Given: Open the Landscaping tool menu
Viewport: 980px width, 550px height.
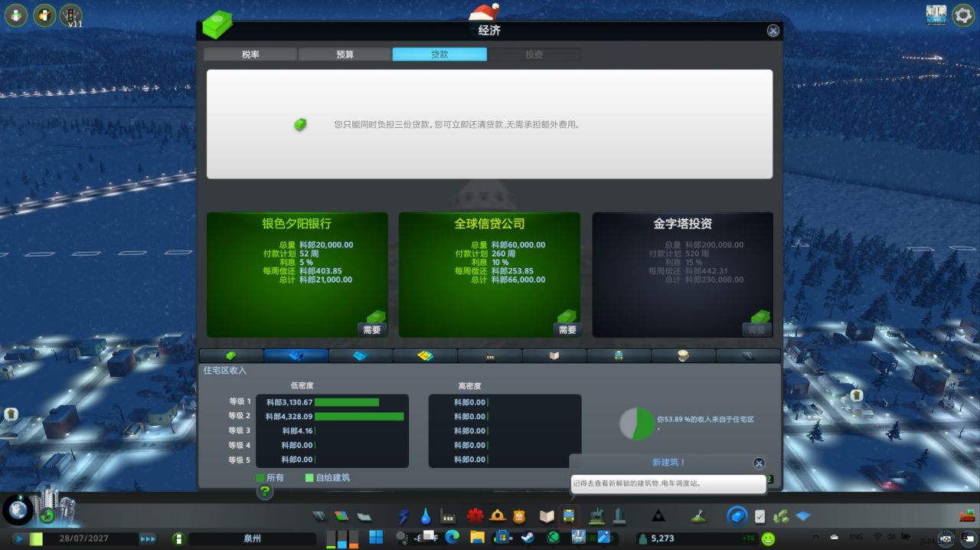Looking at the screenshot, I should pyautogui.click(x=697, y=516).
